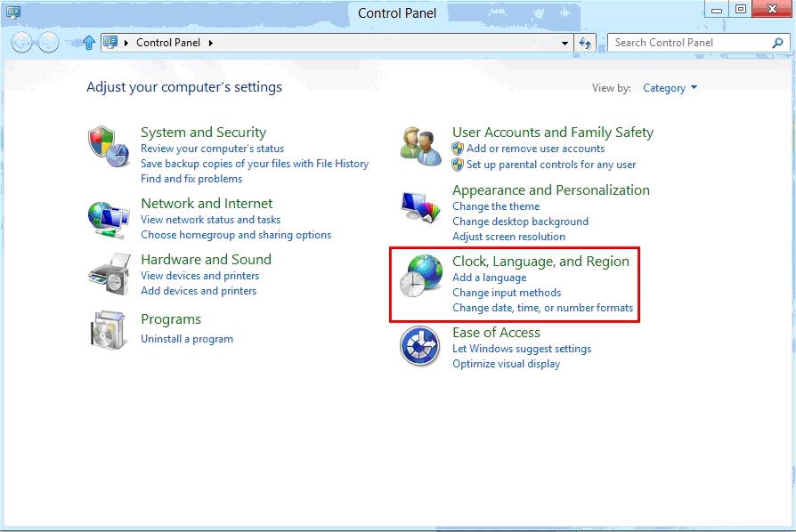Click Control Panel in the address breadcrumb
796x532 pixels.
pyautogui.click(x=168, y=43)
